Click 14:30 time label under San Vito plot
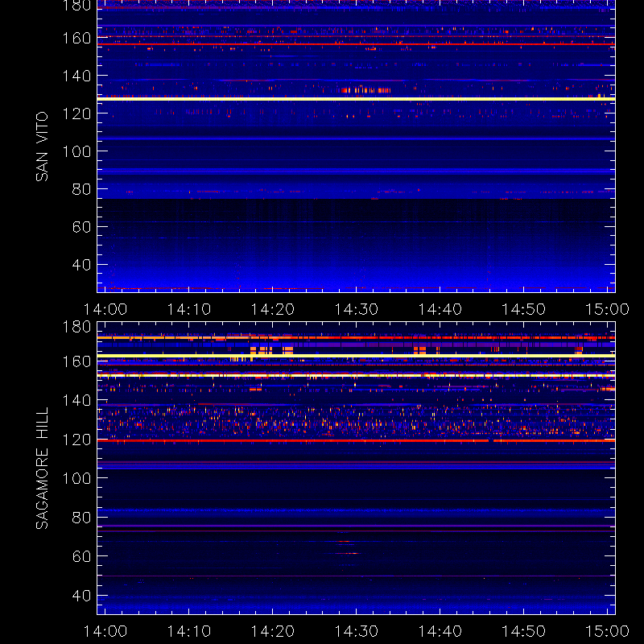The width and height of the screenshot is (644, 644). coord(356,309)
